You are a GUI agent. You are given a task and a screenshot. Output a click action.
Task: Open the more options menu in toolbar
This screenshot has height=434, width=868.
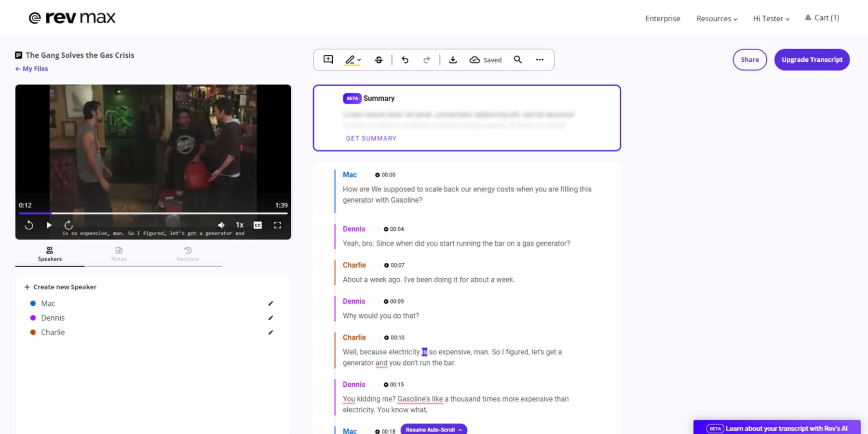[540, 59]
